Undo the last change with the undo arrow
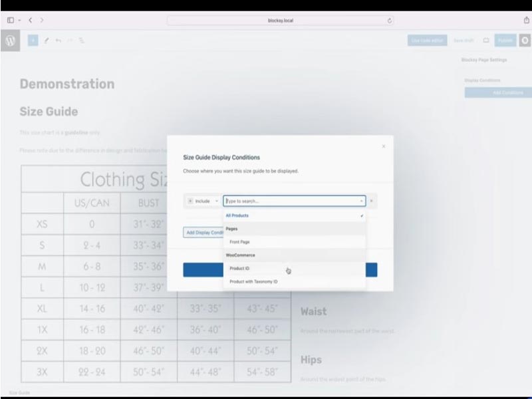Screen dimensions: 532x399 58,40
